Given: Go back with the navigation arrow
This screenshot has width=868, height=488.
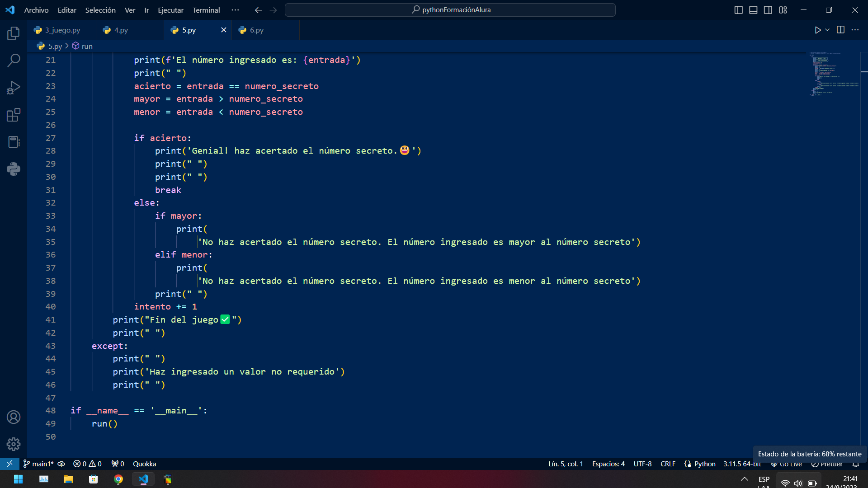Looking at the screenshot, I should tap(258, 10).
